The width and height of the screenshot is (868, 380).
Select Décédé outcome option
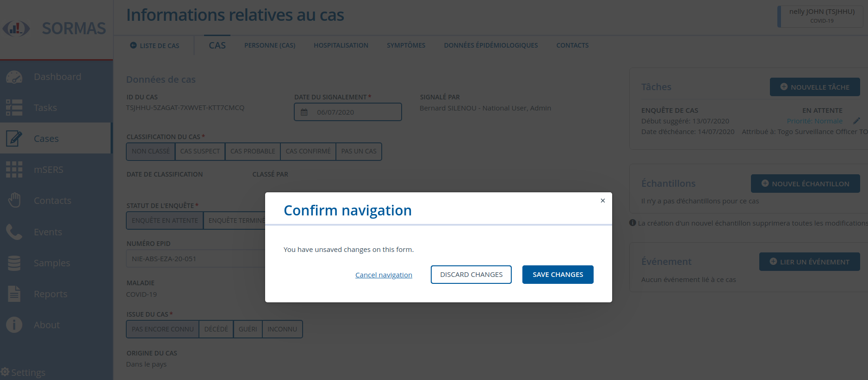click(216, 329)
